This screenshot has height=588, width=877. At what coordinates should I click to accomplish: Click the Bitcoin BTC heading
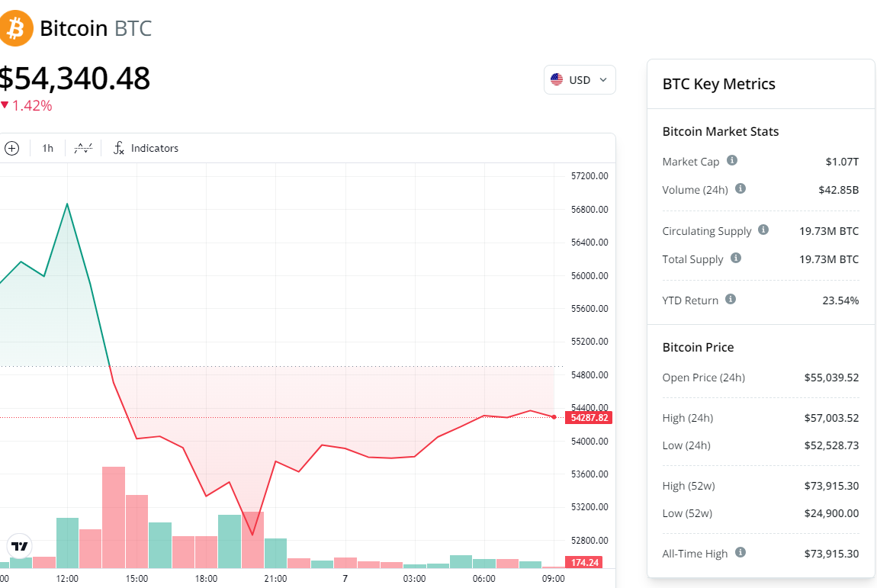[95, 28]
